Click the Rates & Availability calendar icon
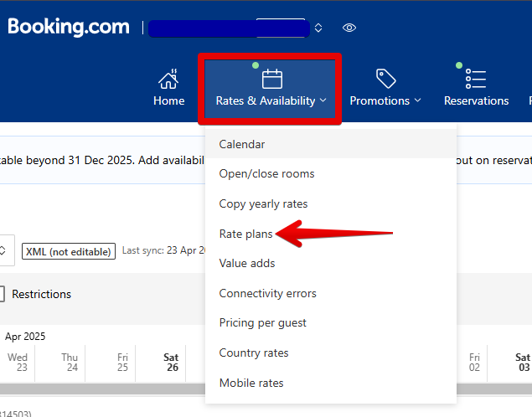Viewport: 532px width, 417px height. click(x=272, y=79)
